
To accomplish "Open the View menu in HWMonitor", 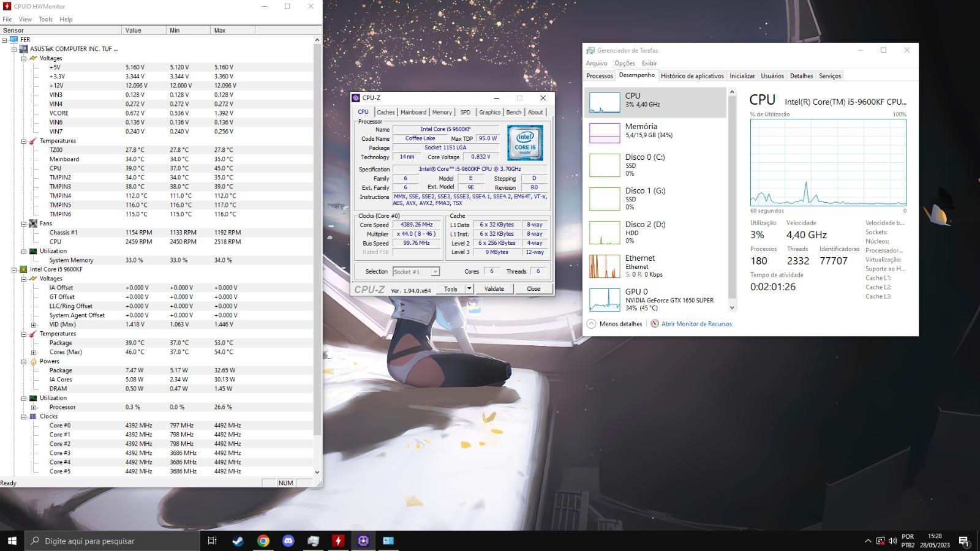I will click(x=25, y=19).
